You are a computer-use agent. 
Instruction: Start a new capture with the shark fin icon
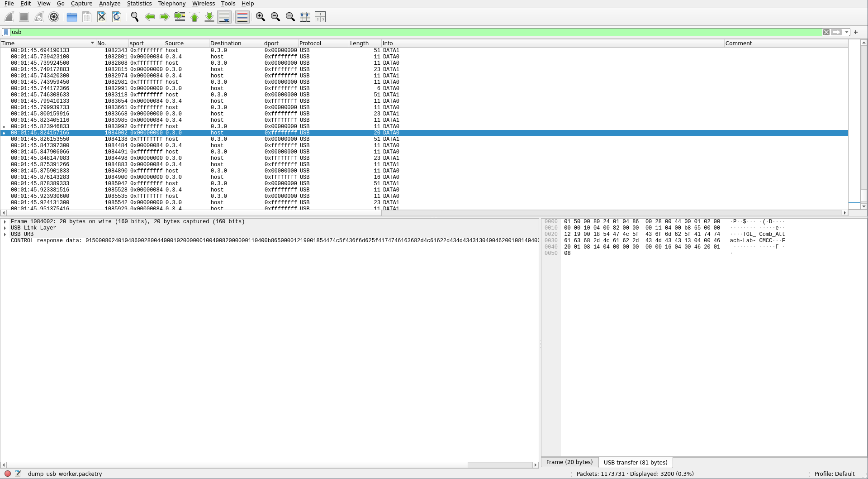(x=9, y=17)
